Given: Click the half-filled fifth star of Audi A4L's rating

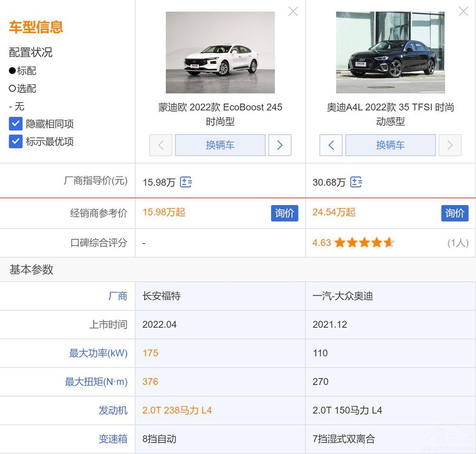Looking at the screenshot, I should [x=389, y=242].
